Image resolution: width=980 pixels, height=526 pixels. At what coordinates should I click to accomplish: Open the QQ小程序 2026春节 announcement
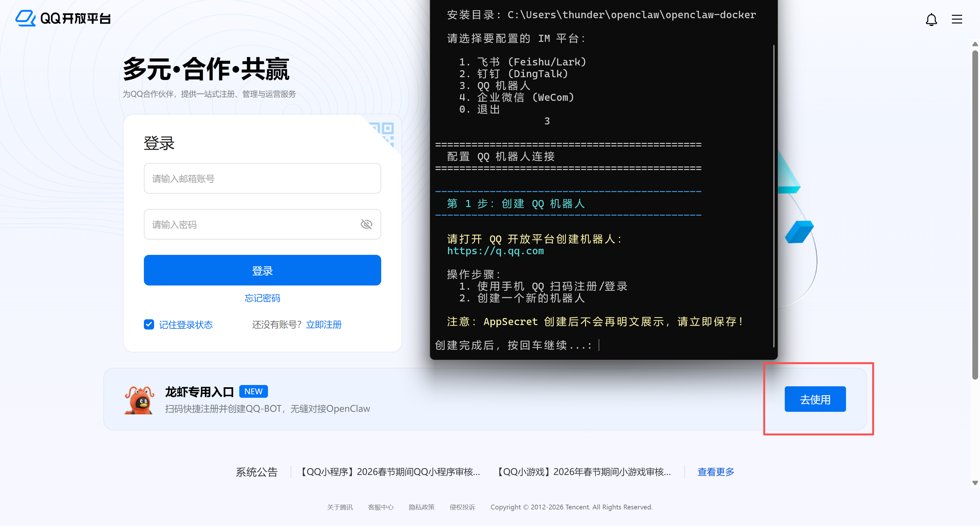point(390,471)
